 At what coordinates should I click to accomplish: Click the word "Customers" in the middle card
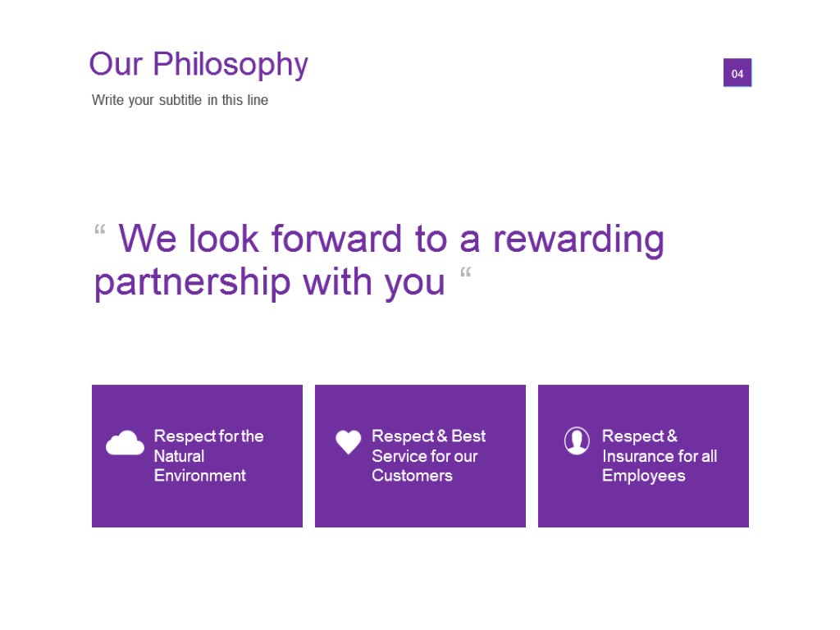pos(412,476)
